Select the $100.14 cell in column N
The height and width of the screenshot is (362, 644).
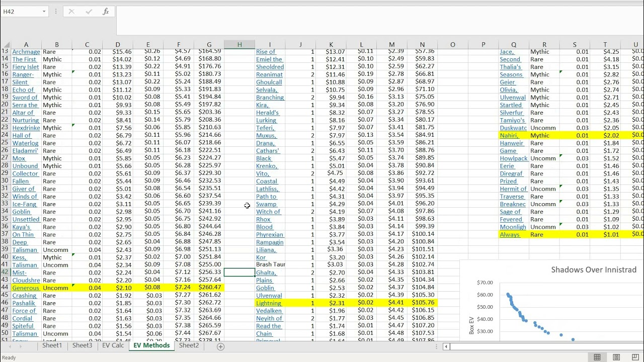point(422,234)
